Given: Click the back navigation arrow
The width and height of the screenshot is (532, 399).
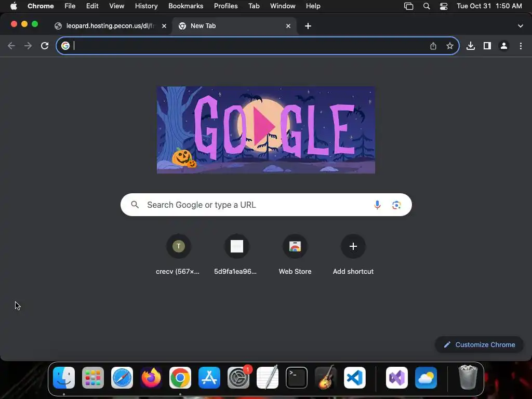Looking at the screenshot, I should coord(11,46).
